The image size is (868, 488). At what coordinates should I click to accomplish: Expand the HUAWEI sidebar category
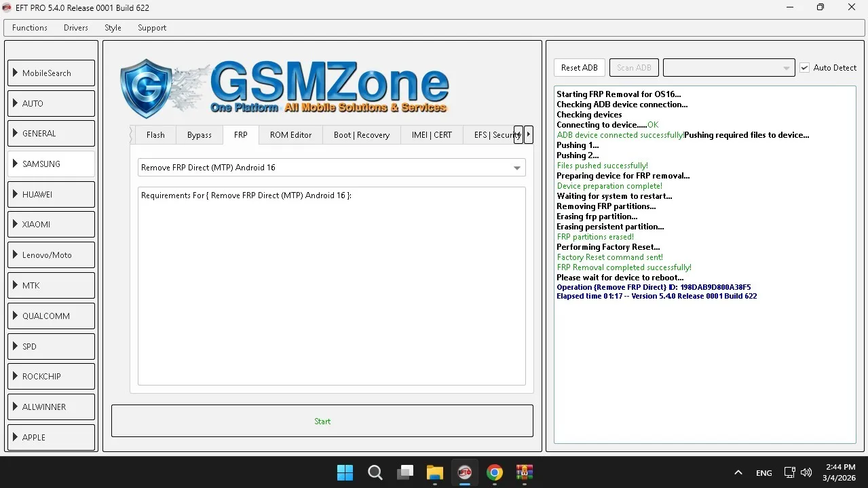coord(51,194)
